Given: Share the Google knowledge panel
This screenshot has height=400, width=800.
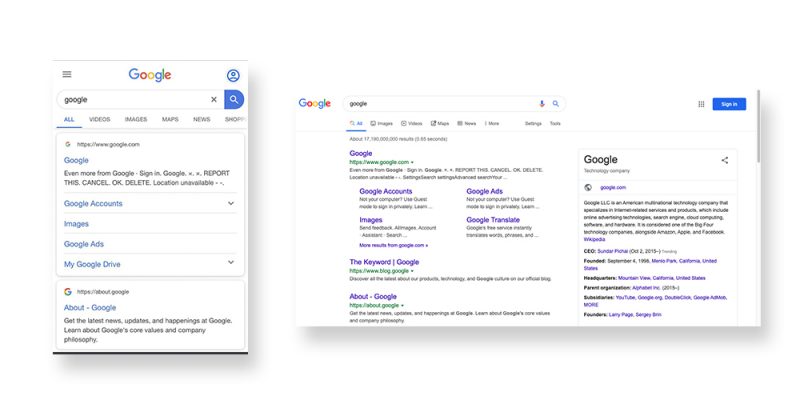Looking at the screenshot, I should [725, 160].
